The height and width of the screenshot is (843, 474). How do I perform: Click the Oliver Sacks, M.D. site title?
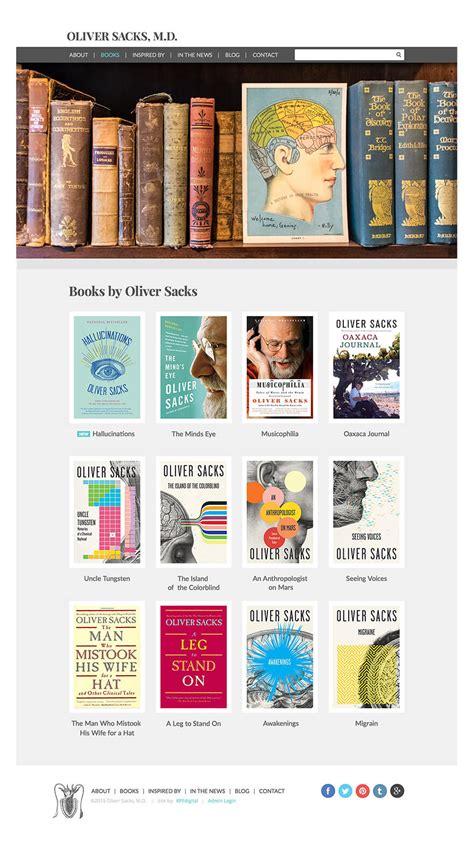[x=122, y=37]
